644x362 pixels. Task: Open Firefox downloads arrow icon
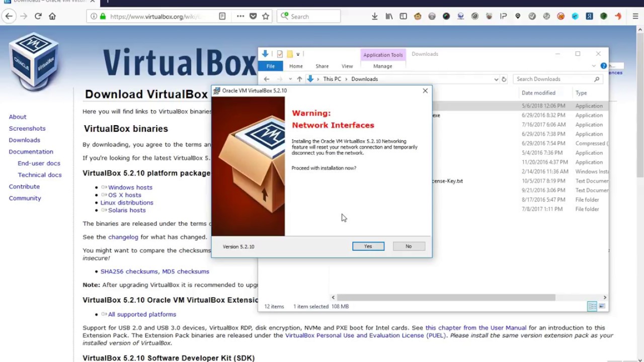(x=374, y=16)
